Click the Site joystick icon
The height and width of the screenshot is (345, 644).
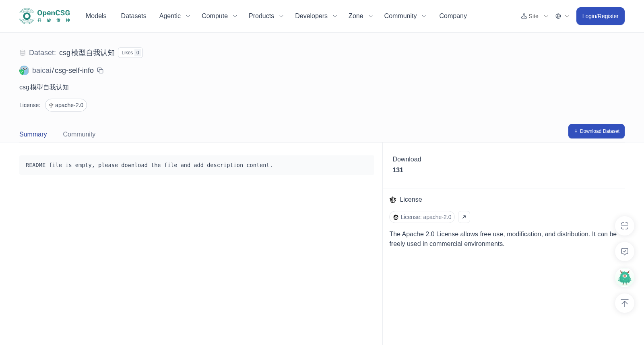(x=524, y=16)
